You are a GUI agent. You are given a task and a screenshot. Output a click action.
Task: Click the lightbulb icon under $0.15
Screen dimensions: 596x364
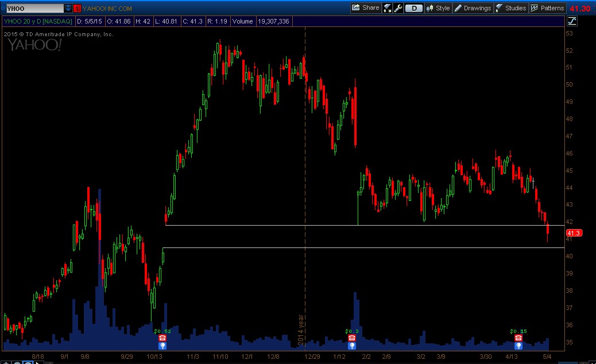518,346
